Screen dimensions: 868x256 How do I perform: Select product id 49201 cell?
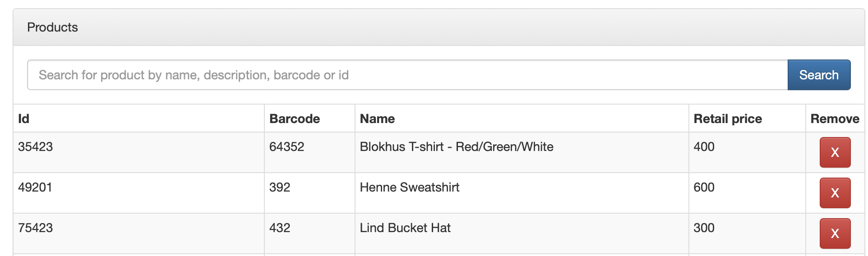point(35,187)
